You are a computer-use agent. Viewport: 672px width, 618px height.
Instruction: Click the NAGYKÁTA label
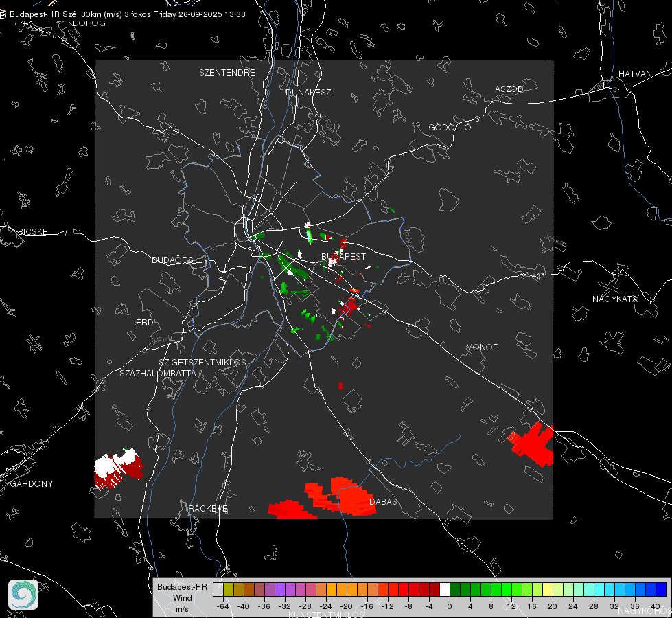tap(615, 299)
